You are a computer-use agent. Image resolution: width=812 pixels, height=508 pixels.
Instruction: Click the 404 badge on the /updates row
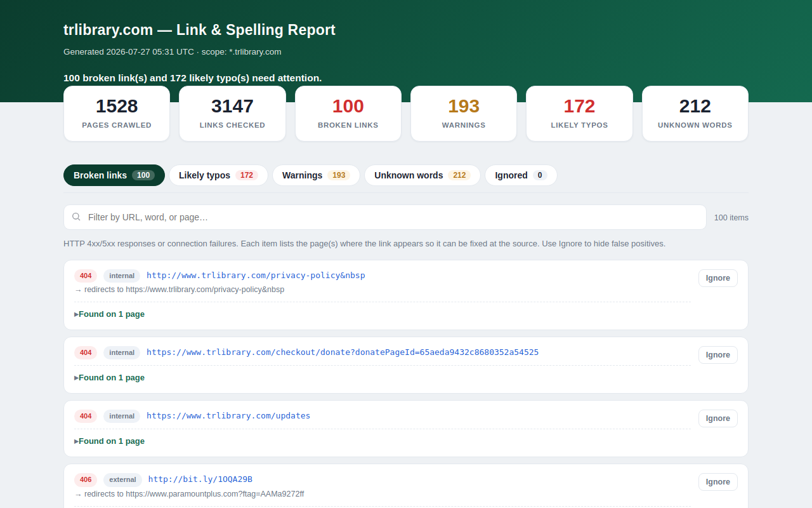(x=86, y=416)
